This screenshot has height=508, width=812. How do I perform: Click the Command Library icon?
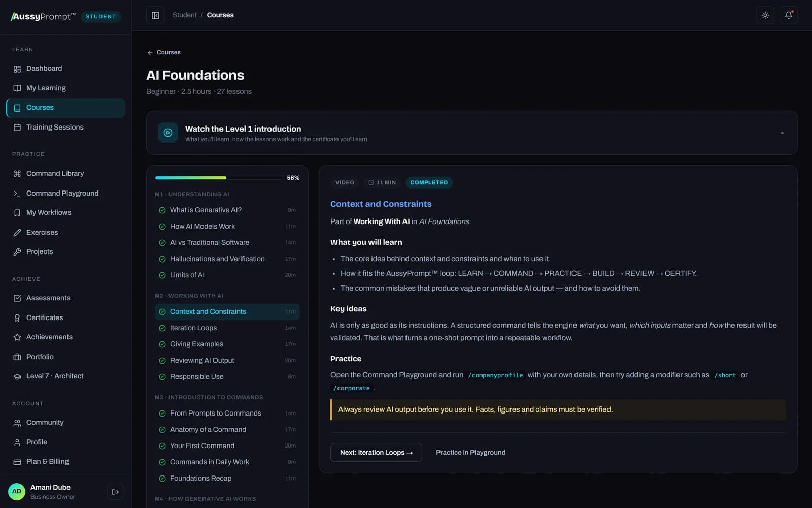pyautogui.click(x=17, y=174)
